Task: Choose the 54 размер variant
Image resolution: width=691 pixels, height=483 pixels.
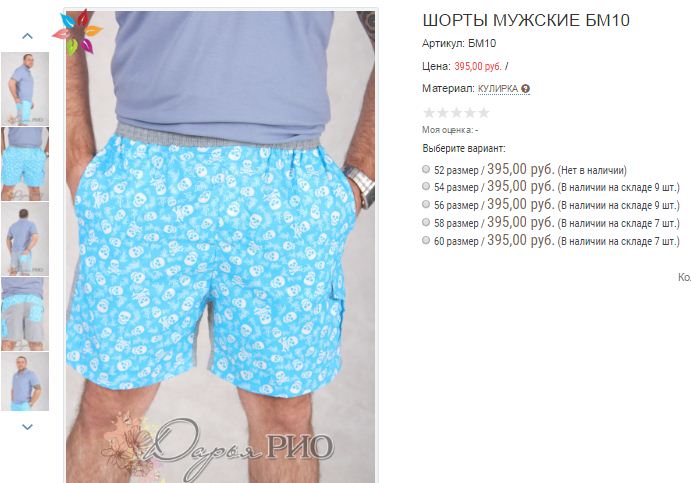Action: click(426, 186)
